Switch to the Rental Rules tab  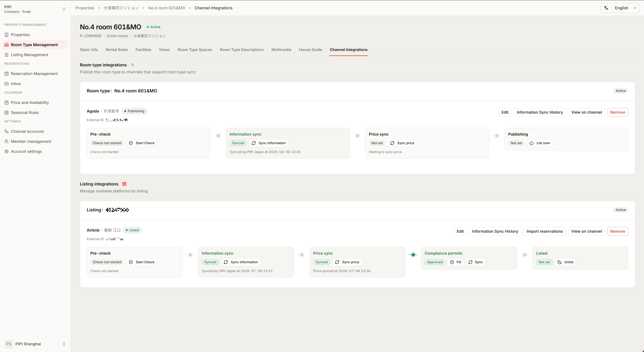pyautogui.click(x=117, y=50)
